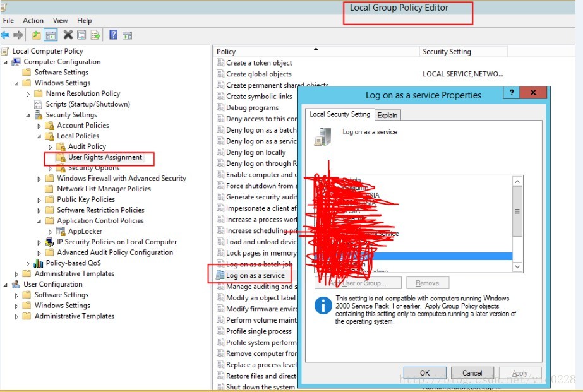Toggle the Show/Hide Action Pane icon
Viewport: 583px width, 392px height.
click(128, 36)
